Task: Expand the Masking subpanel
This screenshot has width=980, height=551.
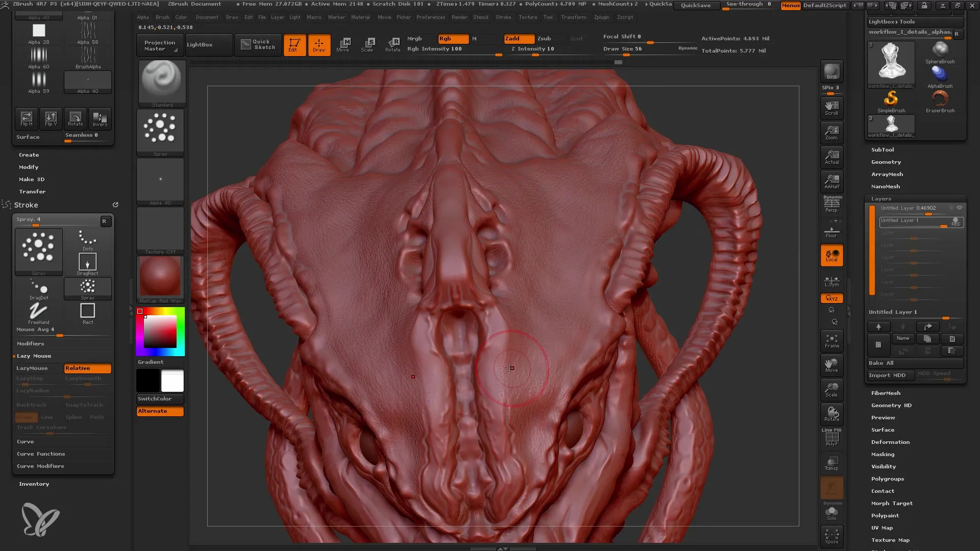Action: (x=883, y=454)
